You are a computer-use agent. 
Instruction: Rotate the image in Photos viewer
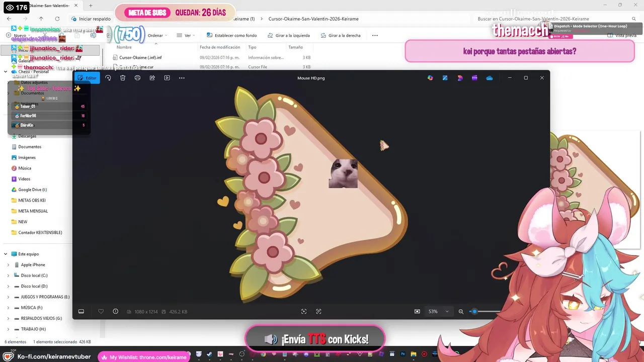(x=108, y=78)
